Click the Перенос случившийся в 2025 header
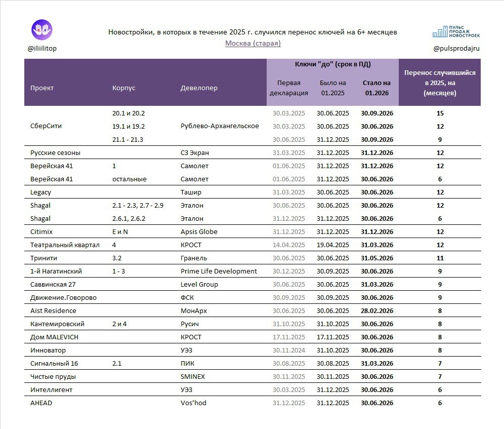 click(x=440, y=83)
